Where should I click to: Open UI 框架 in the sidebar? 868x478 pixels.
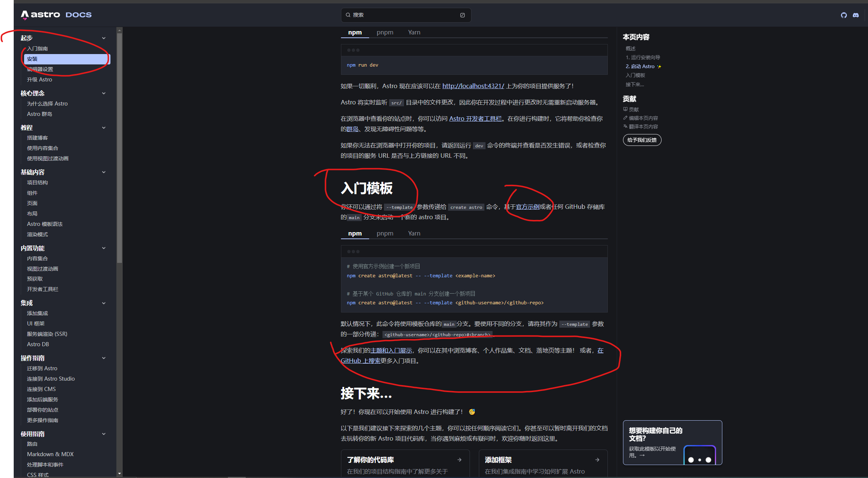(x=36, y=324)
